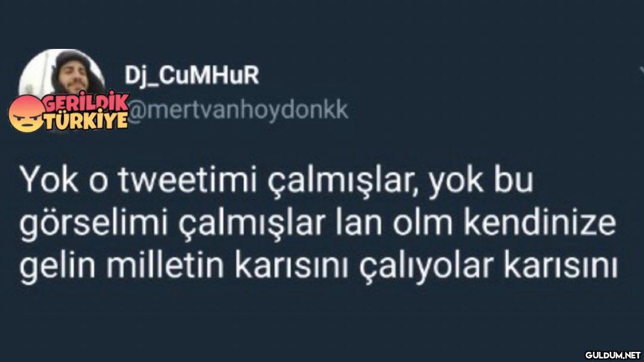The width and height of the screenshot is (644, 362).
Task: Click the word "lan" in the second line
Action: [360, 223]
